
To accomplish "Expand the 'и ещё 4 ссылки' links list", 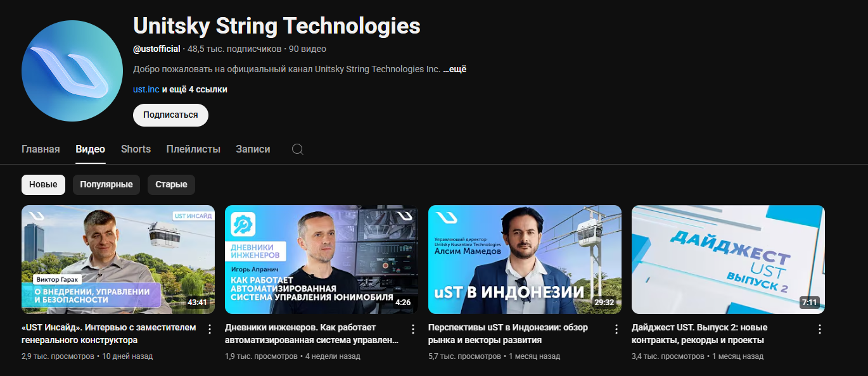I will (195, 89).
